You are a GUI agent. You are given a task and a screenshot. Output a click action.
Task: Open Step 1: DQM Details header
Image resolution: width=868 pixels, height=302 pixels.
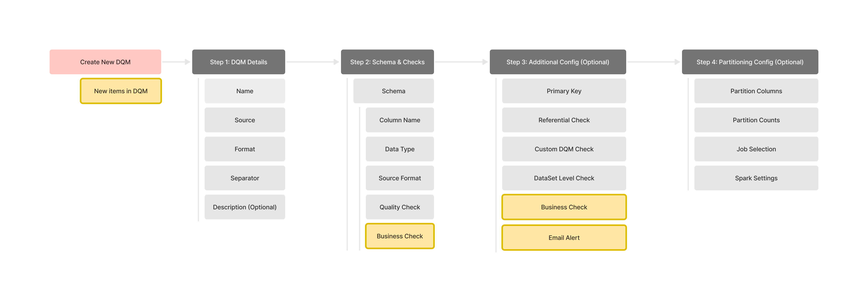point(239,62)
